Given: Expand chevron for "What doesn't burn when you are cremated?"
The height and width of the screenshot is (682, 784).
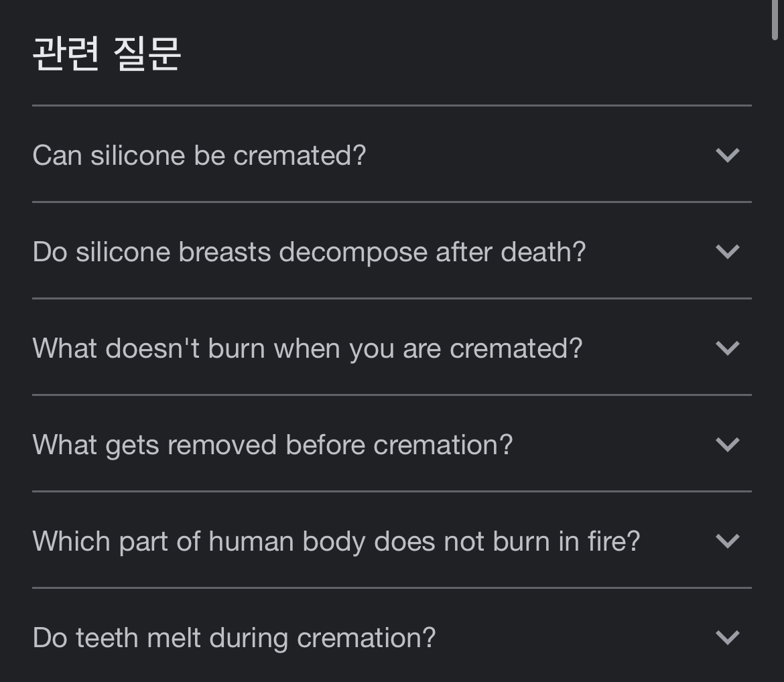Looking at the screenshot, I should coord(727,348).
